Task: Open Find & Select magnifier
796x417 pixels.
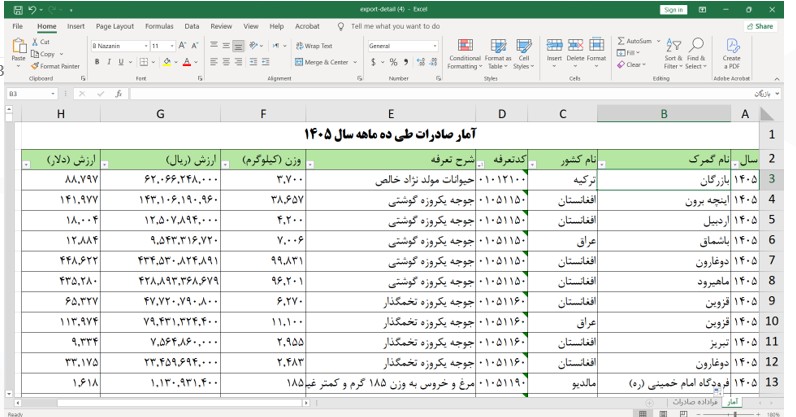Action: pyautogui.click(x=695, y=54)
